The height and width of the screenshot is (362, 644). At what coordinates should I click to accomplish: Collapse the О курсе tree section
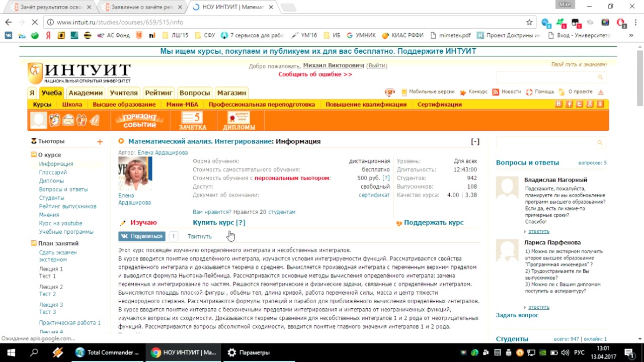34,155
